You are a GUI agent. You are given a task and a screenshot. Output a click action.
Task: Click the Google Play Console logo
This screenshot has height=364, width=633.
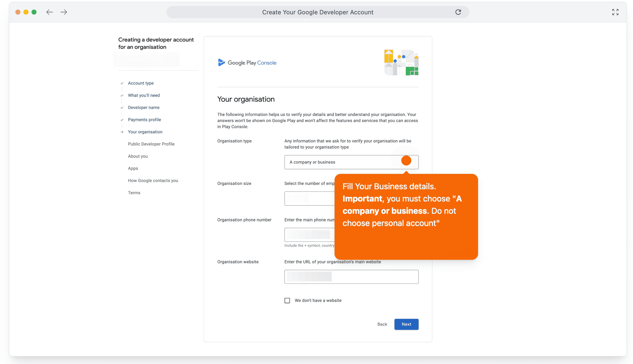(247, 63)
